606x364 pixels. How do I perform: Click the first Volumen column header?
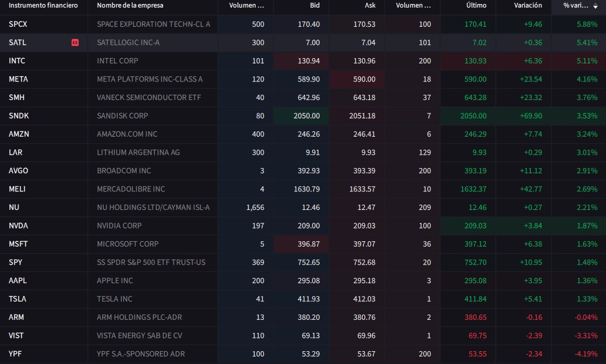tap(247, 5)
